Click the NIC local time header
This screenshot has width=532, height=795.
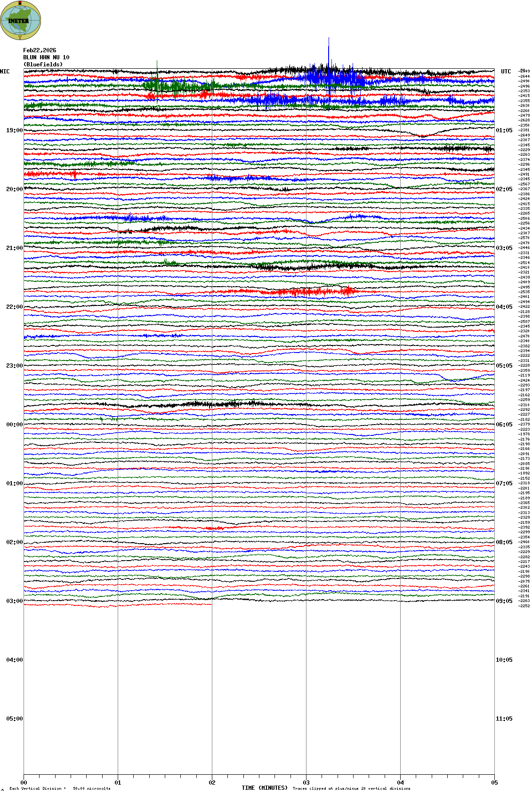pos(5,72)
